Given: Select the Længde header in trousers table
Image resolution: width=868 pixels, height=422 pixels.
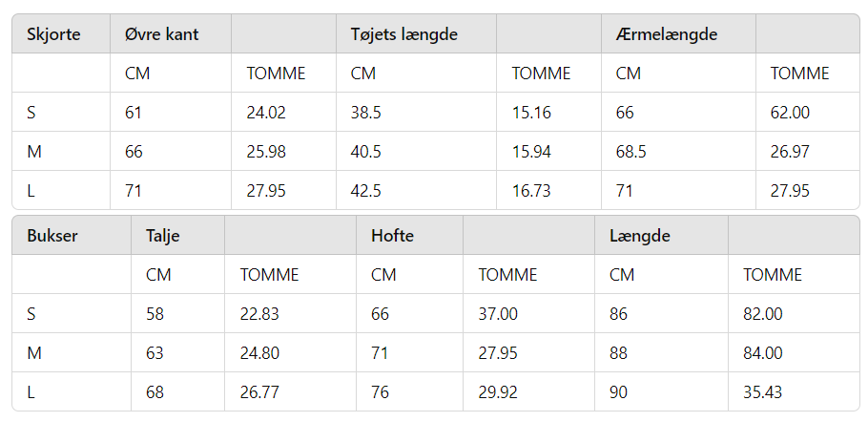Looking at the screenshot, I should click(x=662, y=236).
